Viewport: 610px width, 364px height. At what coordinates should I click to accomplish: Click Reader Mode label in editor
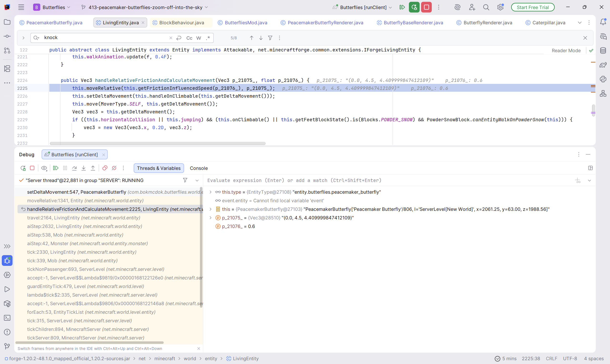(x=566, y=51)
